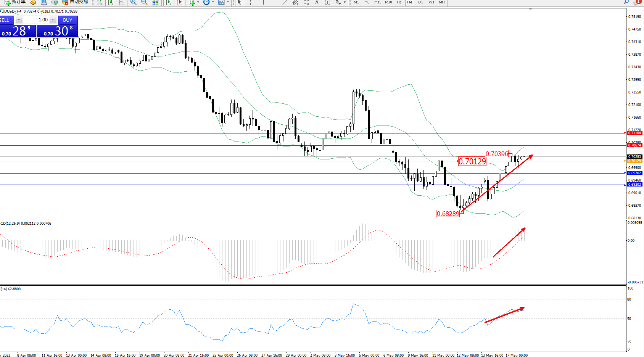The width and height of the screenshot is (644, 357).
Task: Click the tile windows grid icon
Action: 155,2
